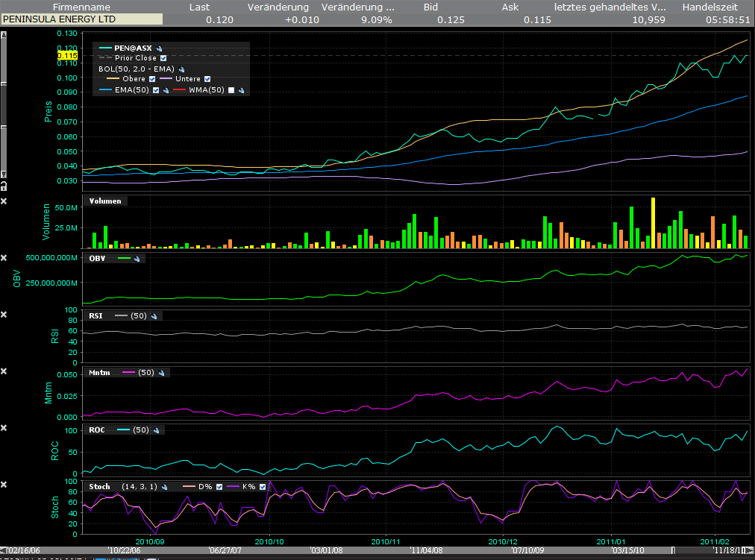Click the Handelszeit column header
The width and height of the screenshot is (755, 560).
pos(709,7)
